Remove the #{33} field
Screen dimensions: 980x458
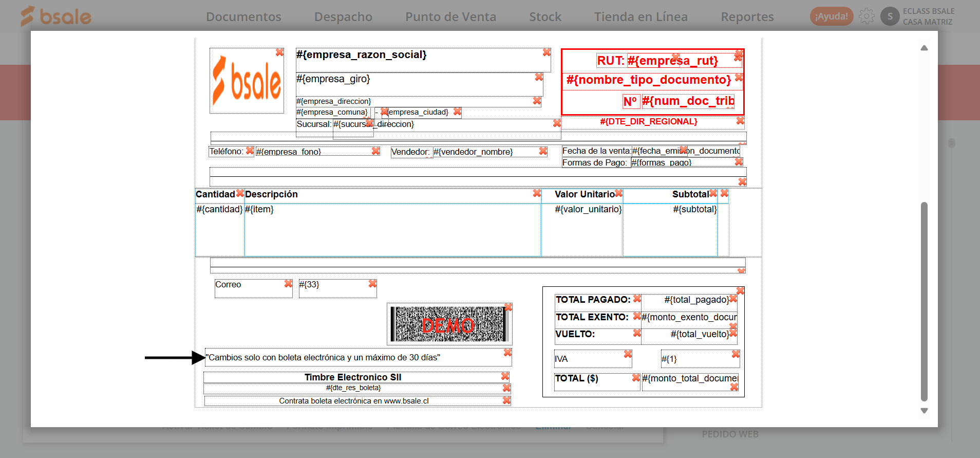pos(372,284)
